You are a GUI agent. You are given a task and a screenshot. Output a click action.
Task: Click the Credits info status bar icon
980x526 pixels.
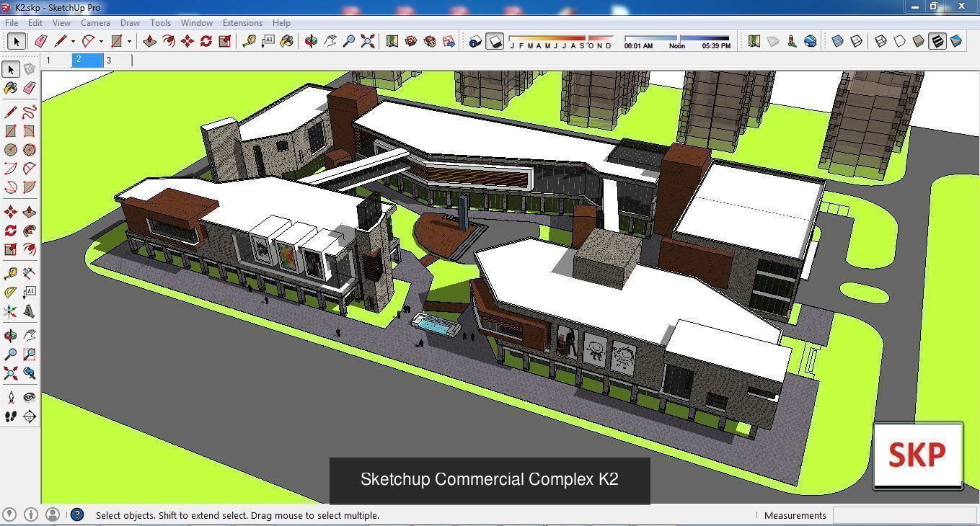pyautogui.click(x=30, y=514)
